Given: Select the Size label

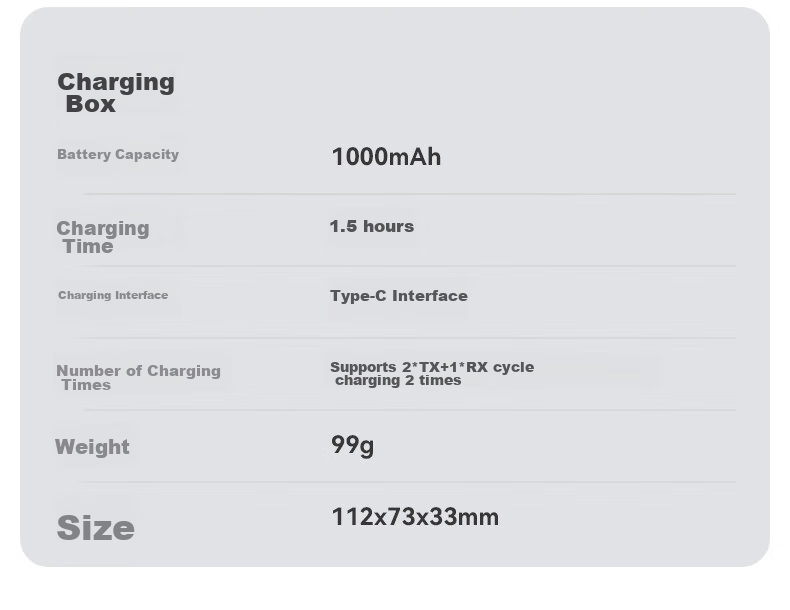Looking at the screenshot, I should click(96, 528).
